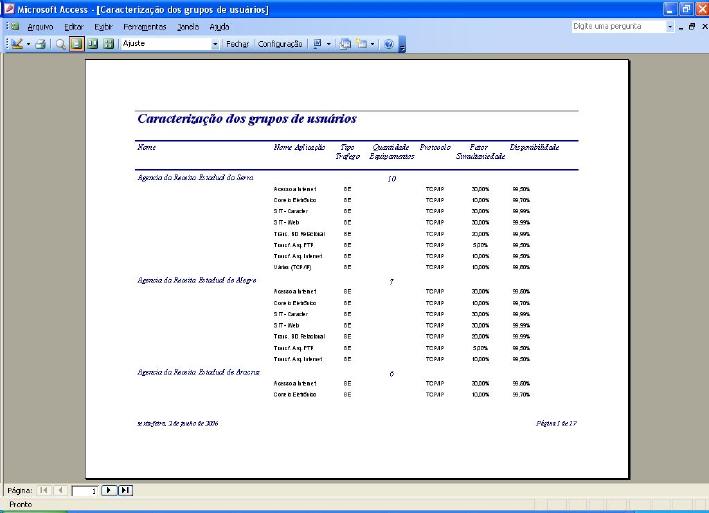
Task: Click the Database Window icon
Action: (x=345, y=44)
